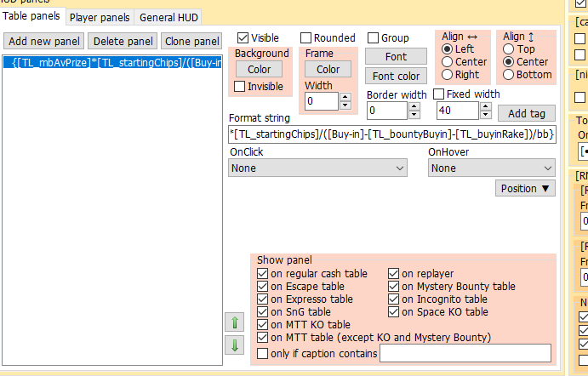Click the Border width number field
Screen dimensions: 588x376
387,111
